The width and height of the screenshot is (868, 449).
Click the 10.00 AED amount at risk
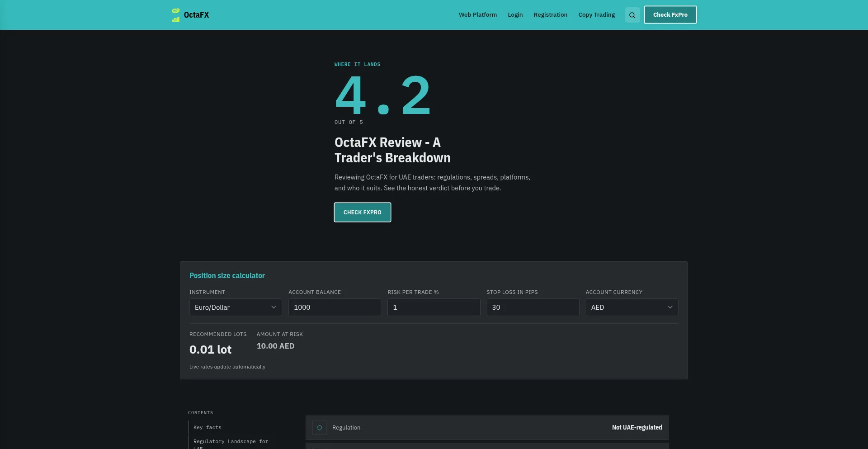(x=275, y=346)
